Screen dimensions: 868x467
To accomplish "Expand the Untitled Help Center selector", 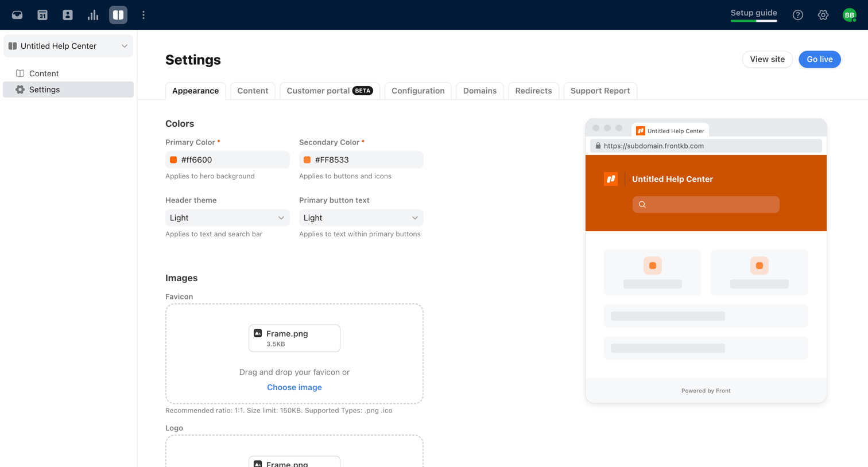I will pos(68,46).
